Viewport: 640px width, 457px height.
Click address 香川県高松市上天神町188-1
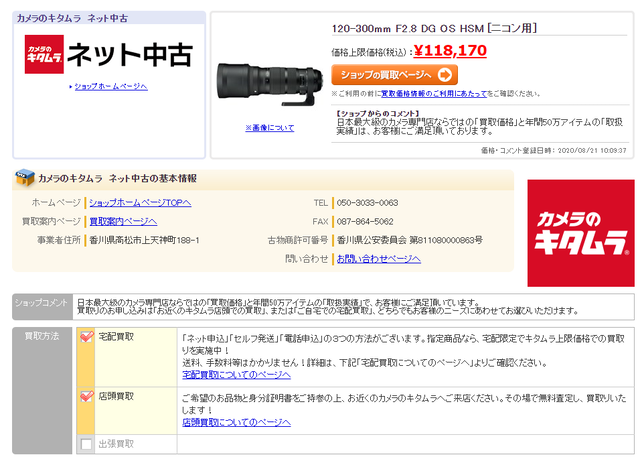pos(144,240)
